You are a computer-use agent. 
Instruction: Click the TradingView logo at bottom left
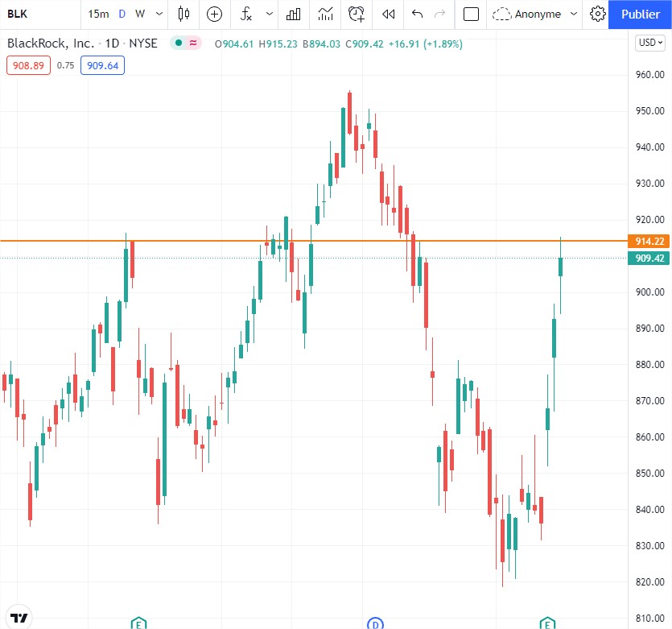coord(19,618)
